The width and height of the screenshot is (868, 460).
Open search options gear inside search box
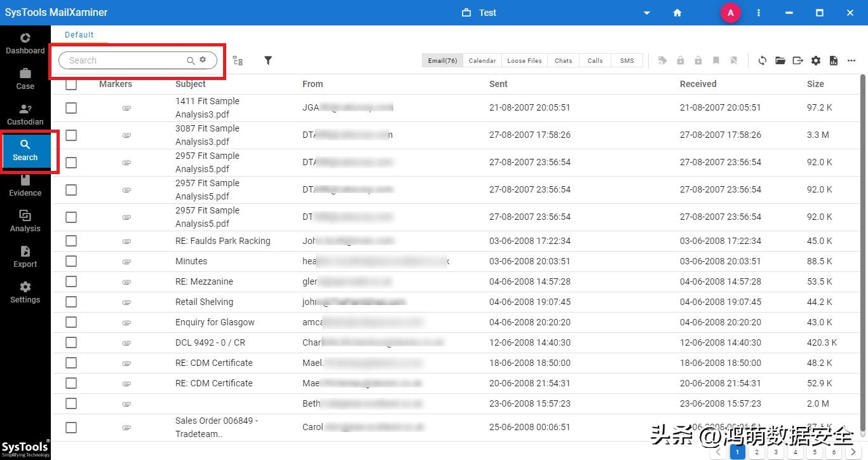203,60
